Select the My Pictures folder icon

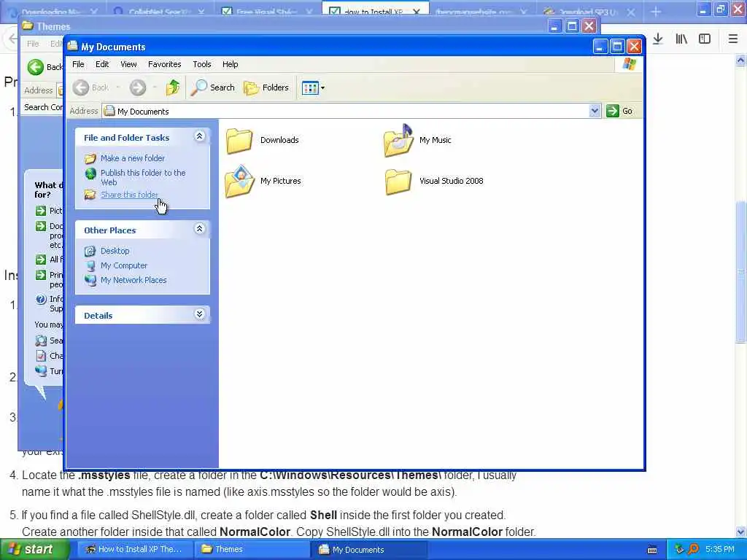(x=239, y=182)
